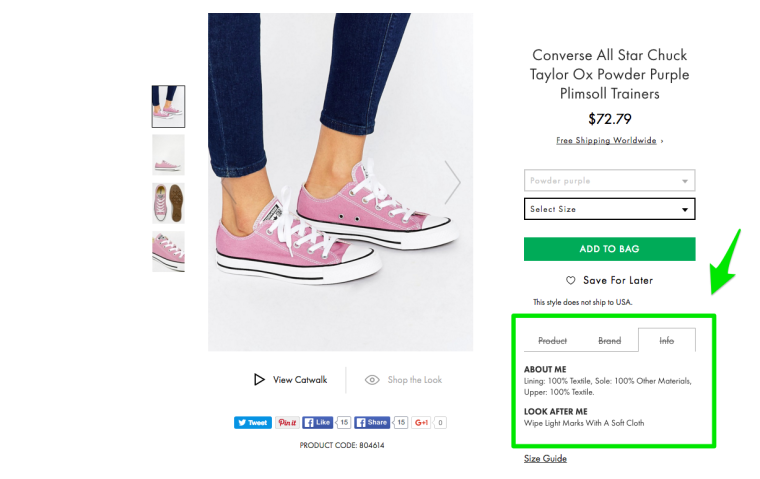
Task: Click the Free Shipping Worldwide arrow
Action: [662, 141]
